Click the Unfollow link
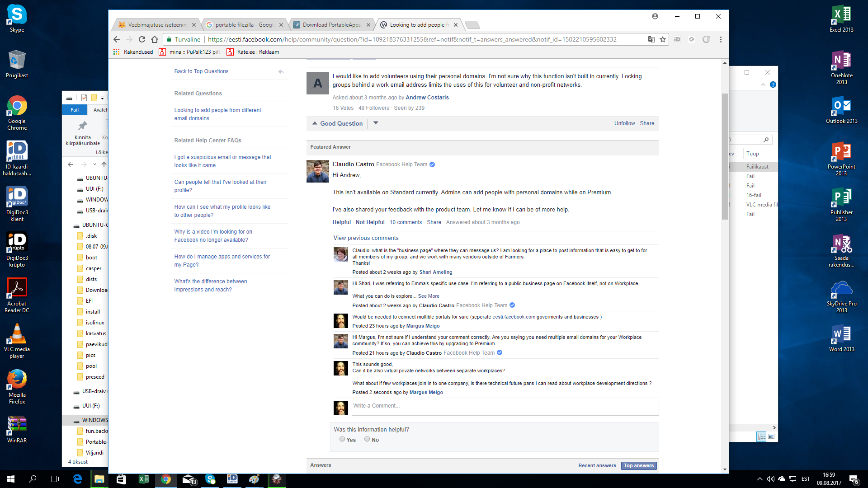Image resolution: width=868 pixels, height=488 pixels. tap(624, 123)
